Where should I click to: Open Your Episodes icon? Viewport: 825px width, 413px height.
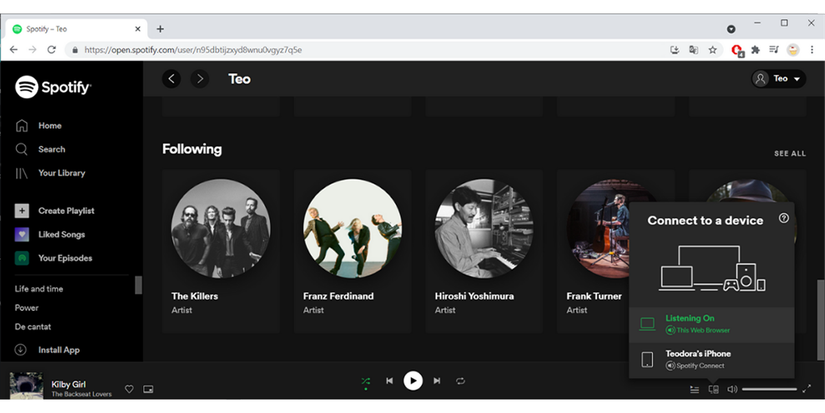[x=22, y=258]
